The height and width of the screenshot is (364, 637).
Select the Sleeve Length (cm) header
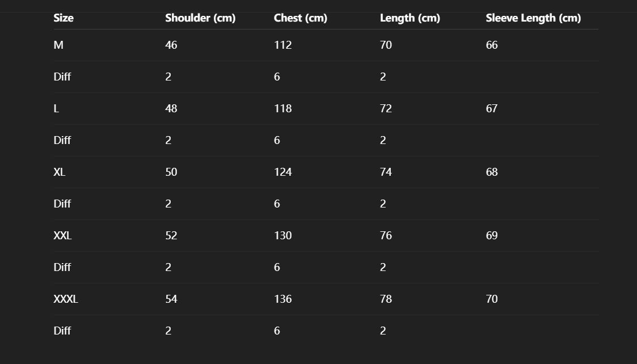click(x=533, y=18)
